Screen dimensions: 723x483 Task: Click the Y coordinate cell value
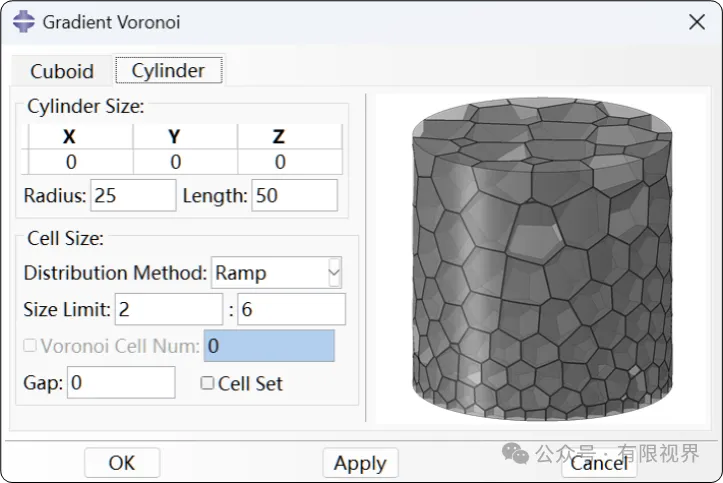[175, 162]
